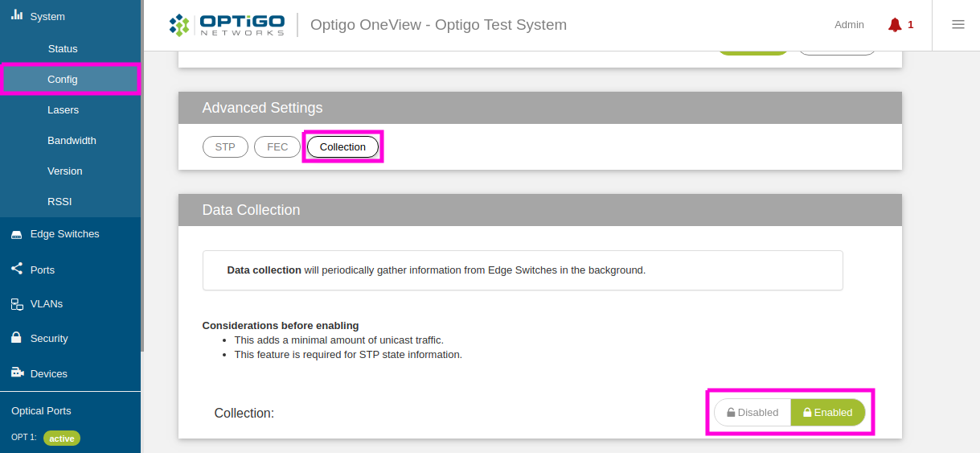Click the Collection settings pill
Image resolution: width=980 pixels, height=453 pixels.
[x=342, y=146]
